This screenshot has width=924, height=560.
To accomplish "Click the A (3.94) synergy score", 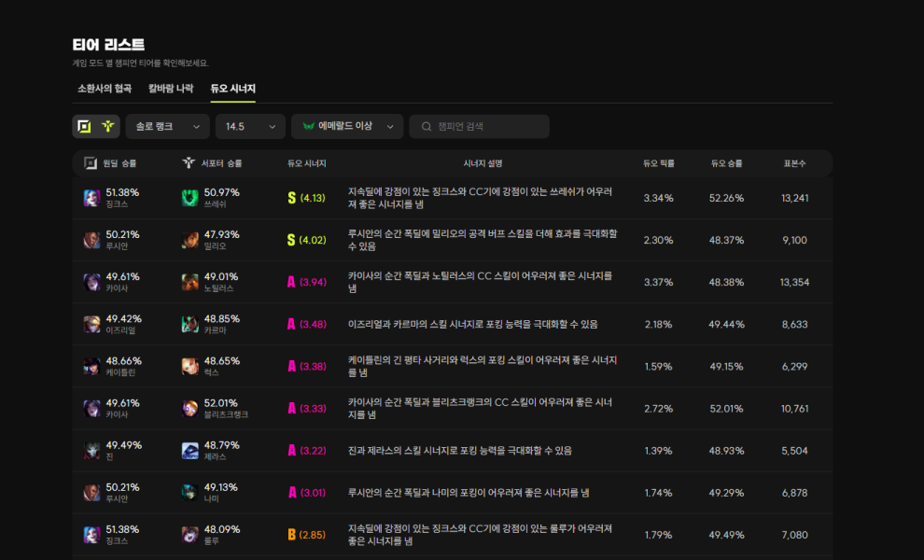I will pos(306,283).
